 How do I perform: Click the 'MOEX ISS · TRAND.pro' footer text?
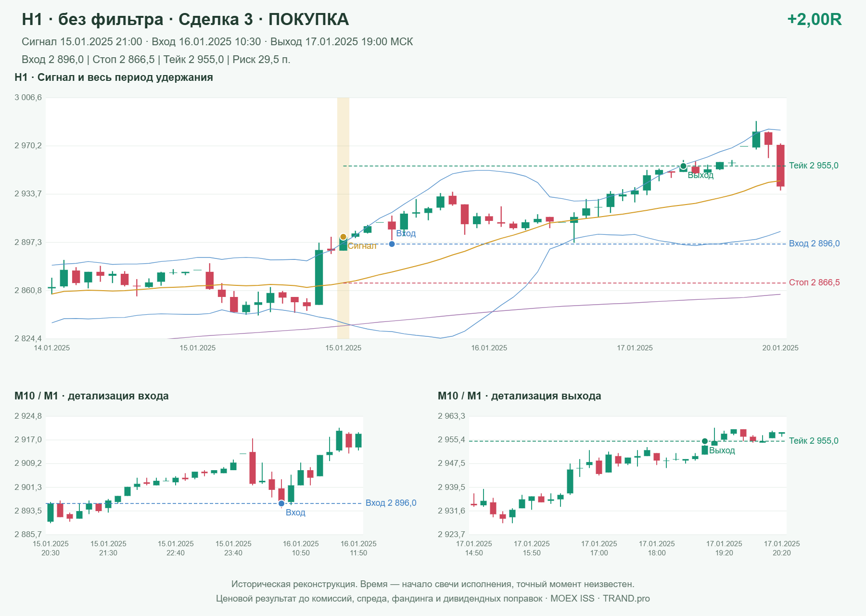tap(600, 599)
